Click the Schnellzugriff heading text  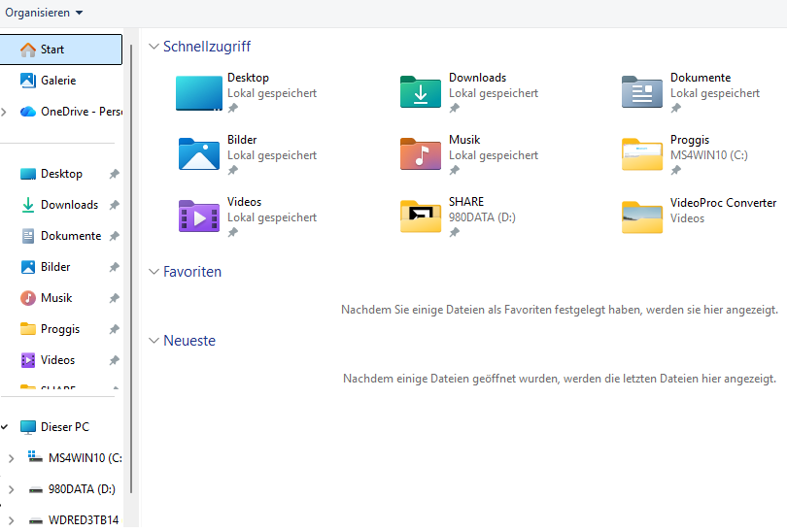tap(207, 47)
